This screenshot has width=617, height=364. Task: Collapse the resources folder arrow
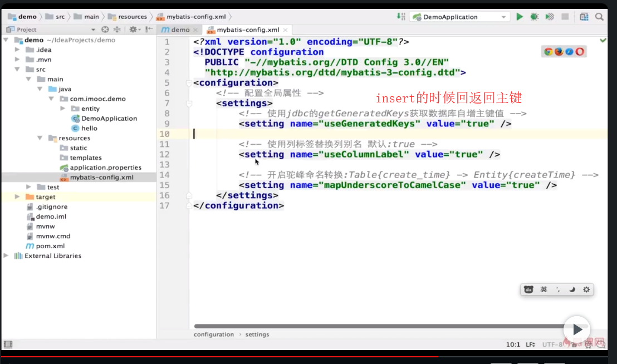[x=40, y=138]
